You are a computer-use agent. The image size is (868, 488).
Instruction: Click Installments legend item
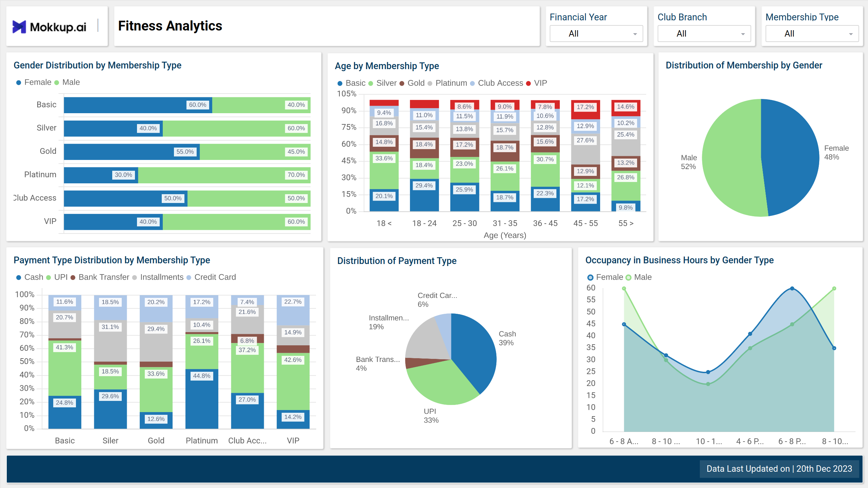(158, 277)
